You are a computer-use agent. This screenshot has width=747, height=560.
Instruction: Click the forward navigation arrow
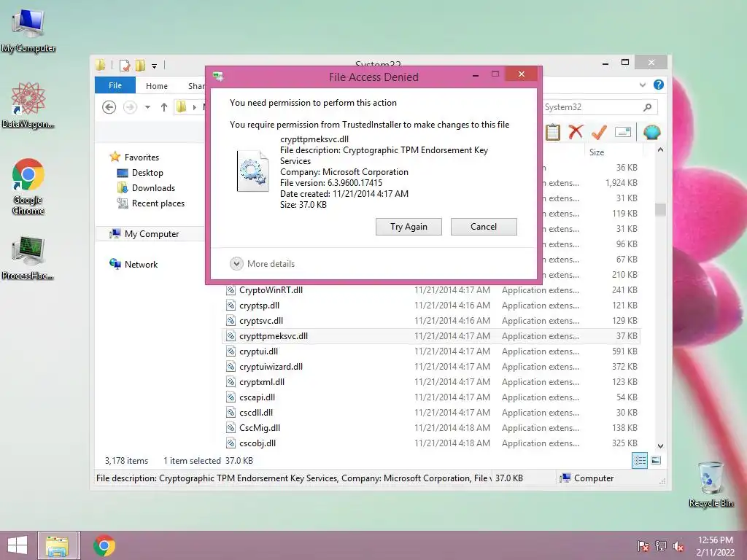(130, 107)
